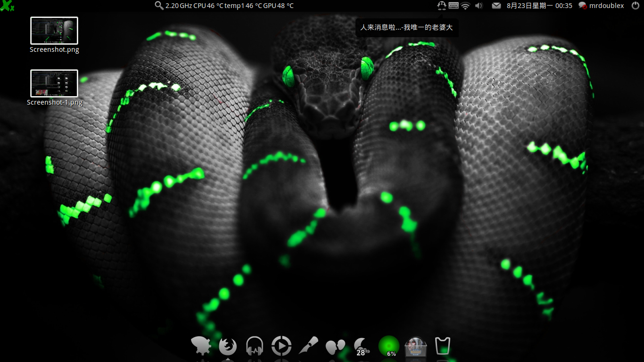Open the two kissing faces dock icon
This screenshot has height=362, width=644.
pyautogui.click(x=335, y=347)
